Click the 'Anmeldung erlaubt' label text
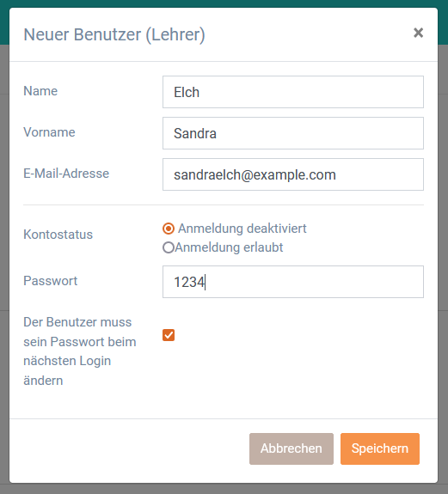Screen dimensions: 448x494 pyautogui.click(x=229, y=247)
